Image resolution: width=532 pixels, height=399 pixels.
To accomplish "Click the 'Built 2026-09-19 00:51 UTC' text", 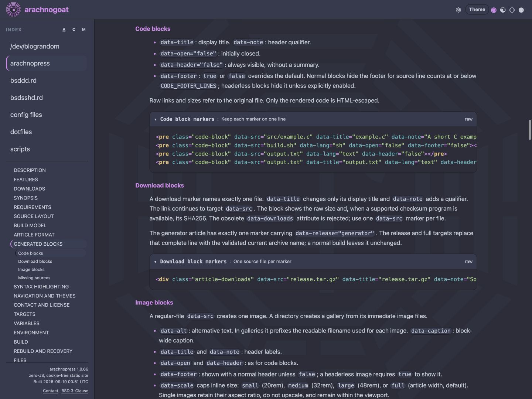I will click(61, 382).
